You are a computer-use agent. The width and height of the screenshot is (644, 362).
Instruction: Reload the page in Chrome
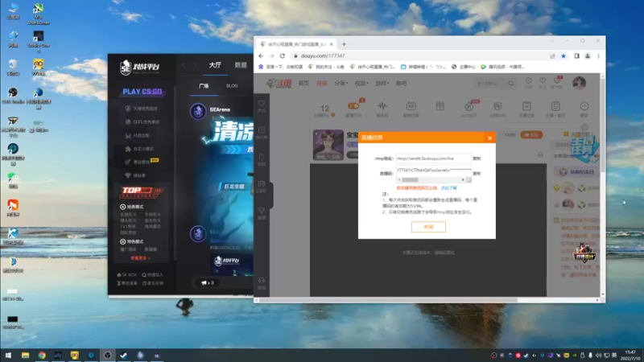click(x=283, y=56)
